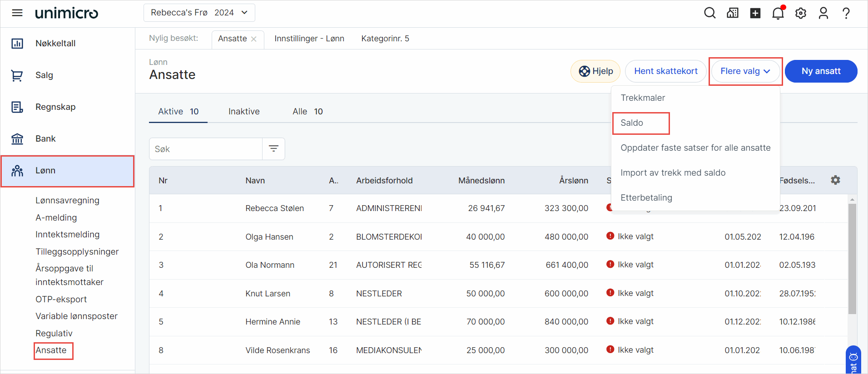The width and height of the screenshot is (868, 374).
Task: Click the table's vertical scrollbar
Action: tap(852, 259)
